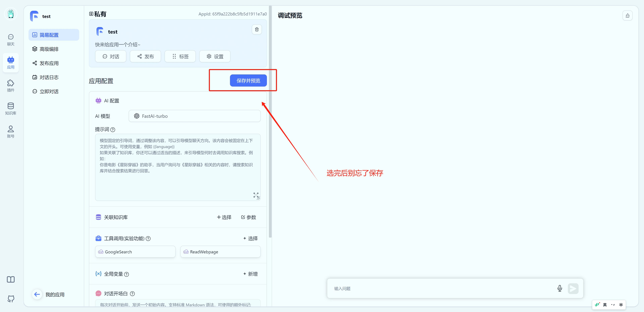Open the documentation book icon in sidebar
Image resolution: width=644 pixels, height=312 pixels.
[x=11, y=279]
